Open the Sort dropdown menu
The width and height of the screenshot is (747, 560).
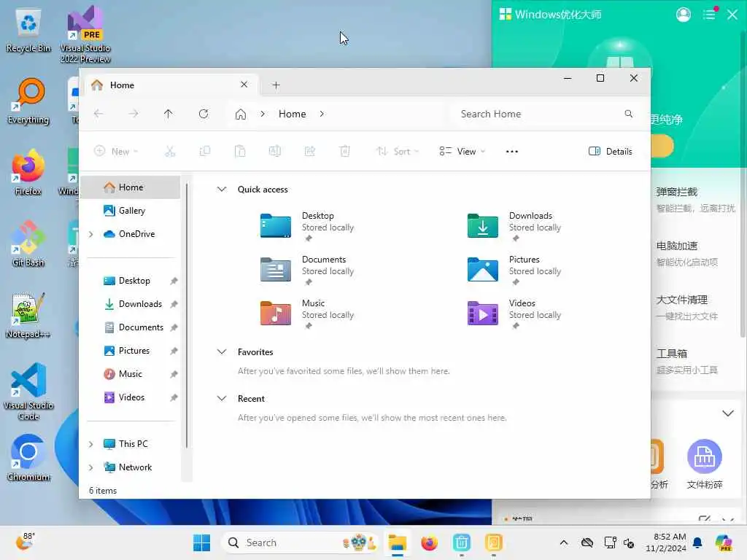[x=398, y=152]
